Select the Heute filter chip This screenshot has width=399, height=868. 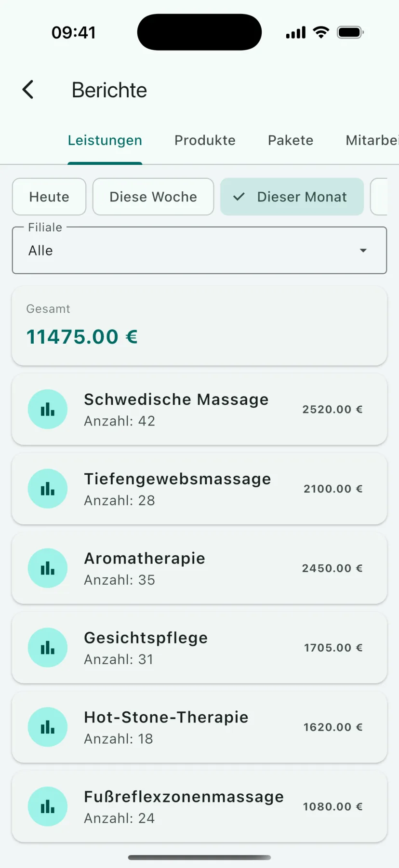coord(49,197)
